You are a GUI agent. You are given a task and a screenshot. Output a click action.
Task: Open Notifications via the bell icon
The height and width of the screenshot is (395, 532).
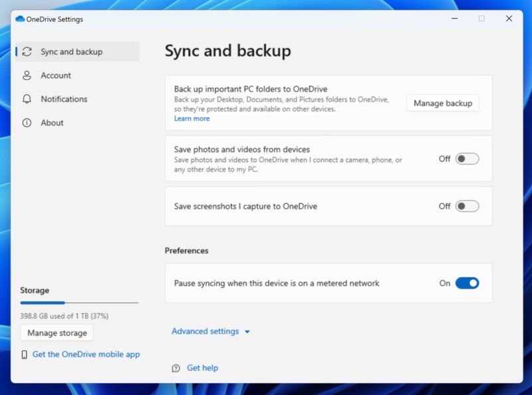click(x=28, y=99)
